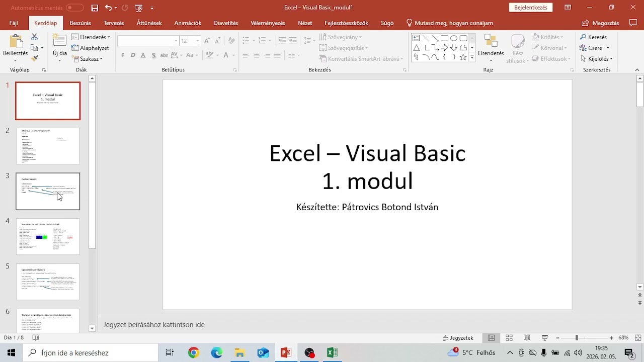Click the Beillesztés paste icon
This screenshot has width=644, height=362.
tap(16, 42)
